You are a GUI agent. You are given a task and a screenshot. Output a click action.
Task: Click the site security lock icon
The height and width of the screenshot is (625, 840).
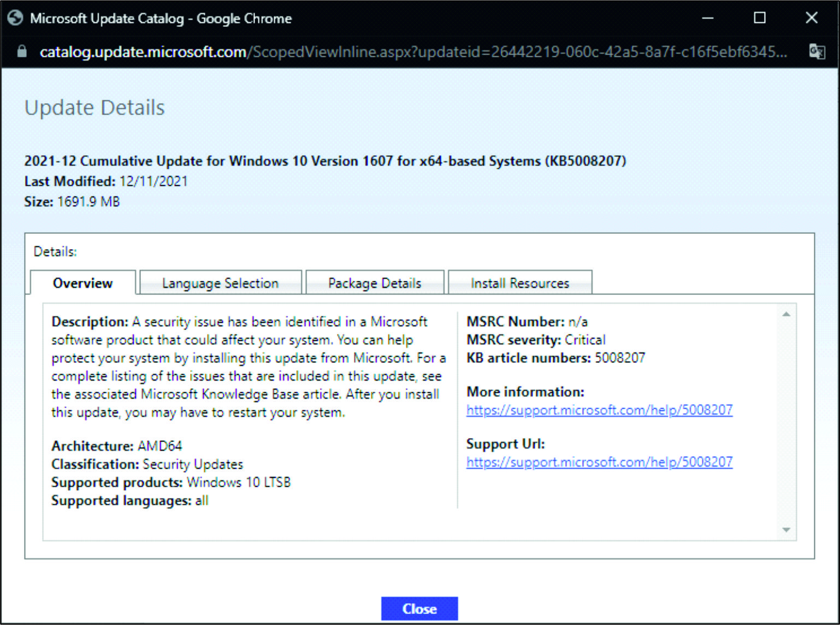(22, 51)
